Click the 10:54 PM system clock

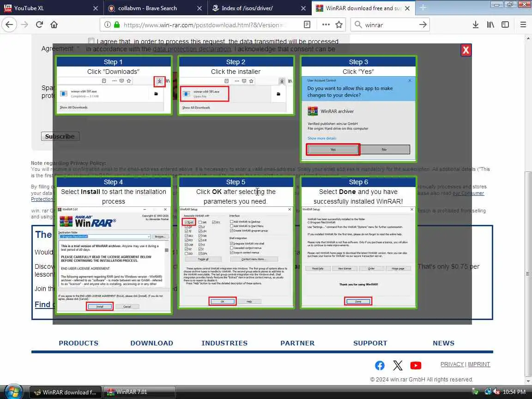pyautogui.click(x=514, y=392)
